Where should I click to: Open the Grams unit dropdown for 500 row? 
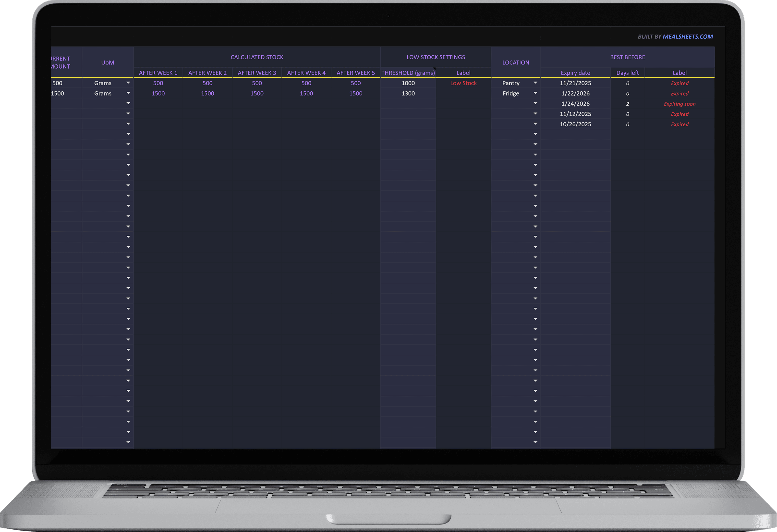tap(128, 83)
